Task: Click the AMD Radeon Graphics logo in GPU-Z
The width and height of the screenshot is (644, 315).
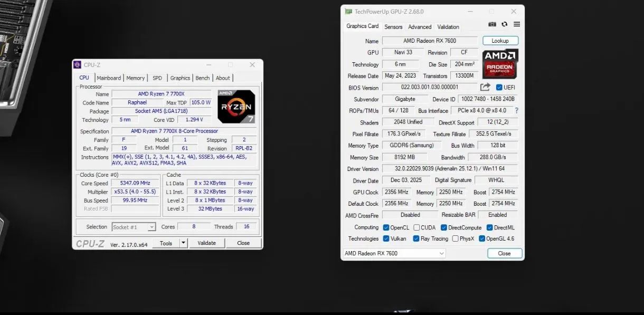Action: click(x=500, y=64)
